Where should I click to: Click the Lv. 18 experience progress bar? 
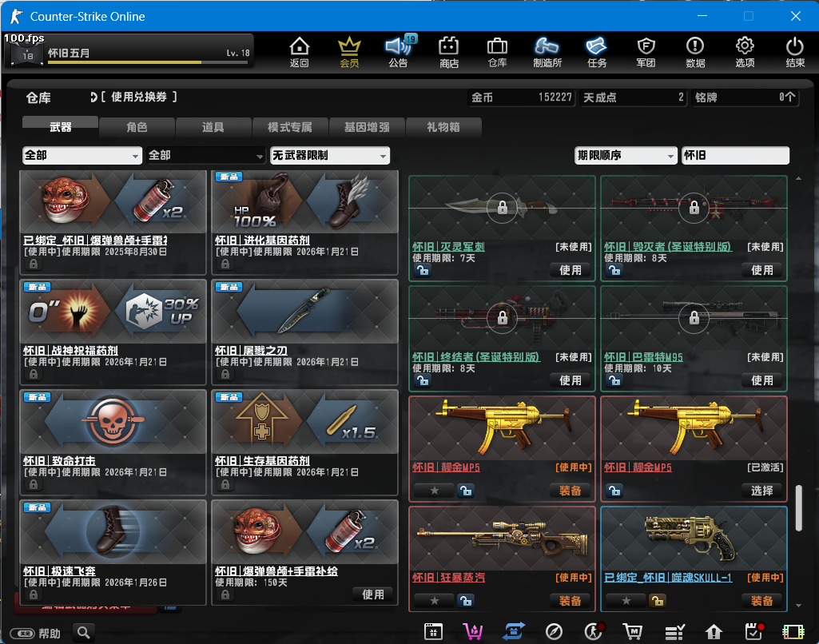tap(148, 62)
